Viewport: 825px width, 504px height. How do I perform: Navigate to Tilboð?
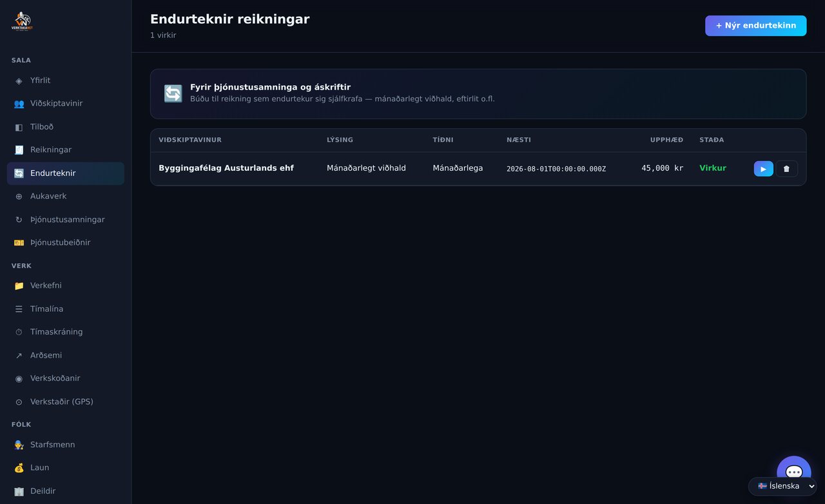coord(66,127)
